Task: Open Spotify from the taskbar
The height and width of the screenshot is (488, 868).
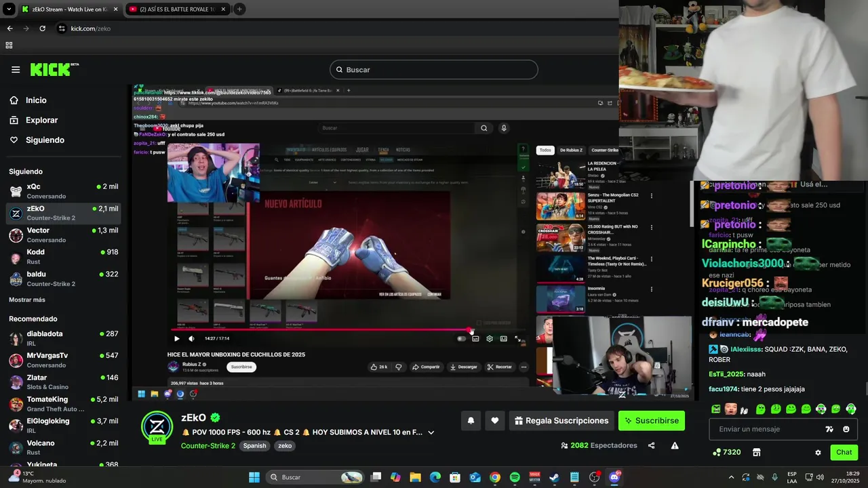Action: pyautogui.click(x=515, y=477)
